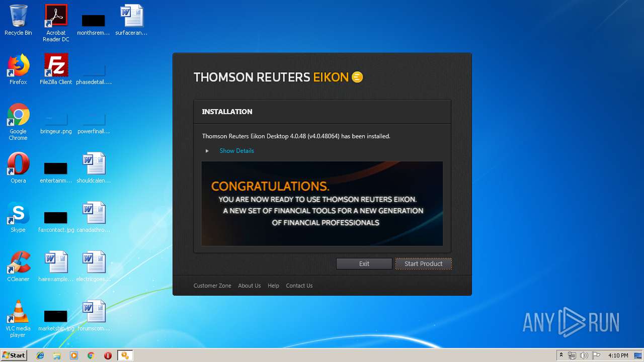Click the Congratulations banner image
This screenshot has height=362, width=644.
tap(322, 204)
